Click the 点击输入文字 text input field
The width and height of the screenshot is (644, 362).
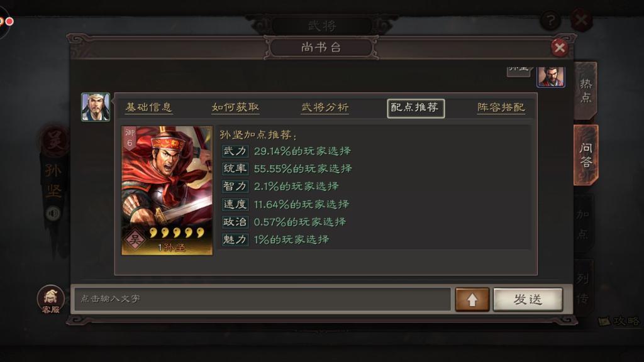click(x=262, y=299)
